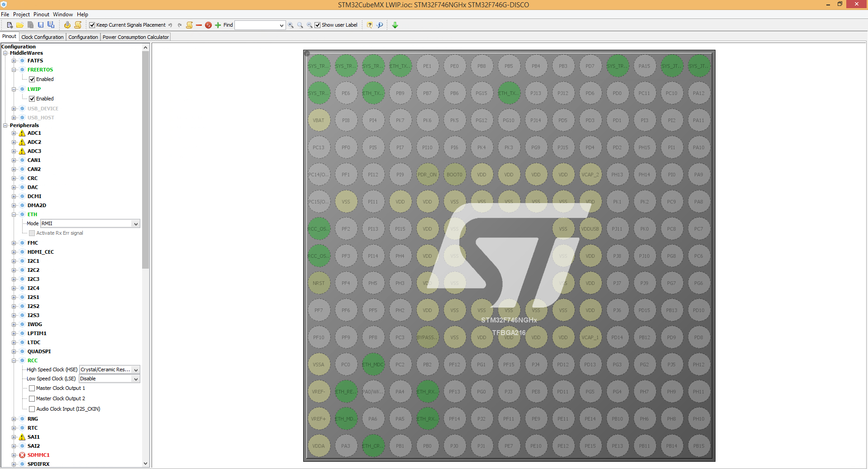Open the Window menu

pos(63,14)
